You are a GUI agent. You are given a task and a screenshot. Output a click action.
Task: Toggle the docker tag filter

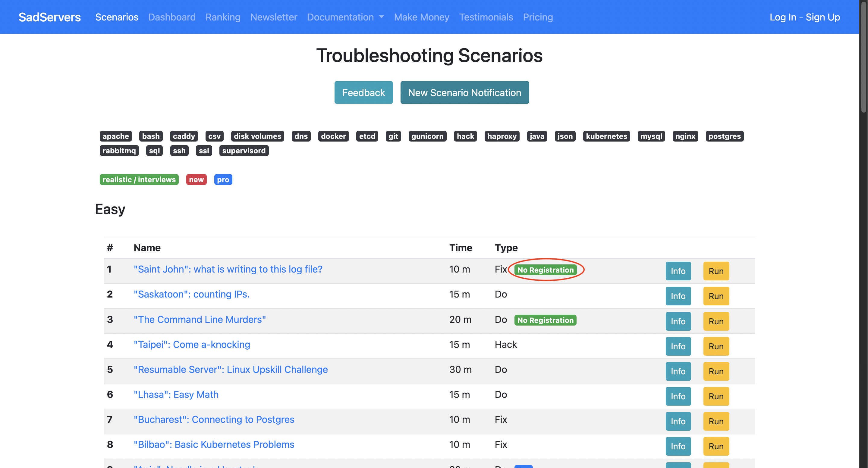pyautogui.click(x=333, y=136)
